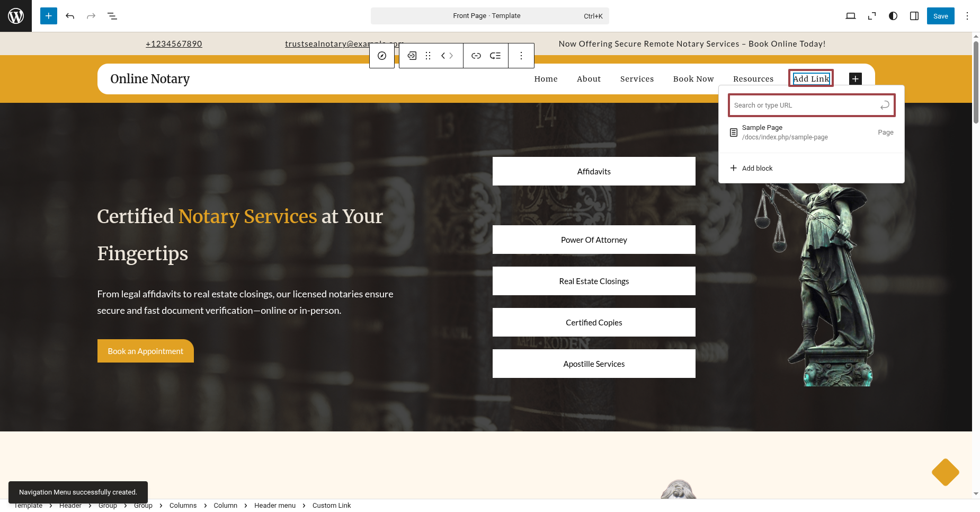The height and width of the screenshot is (512, 980).
Task: Open block options three-dot menu
Action: pos(521,56)
